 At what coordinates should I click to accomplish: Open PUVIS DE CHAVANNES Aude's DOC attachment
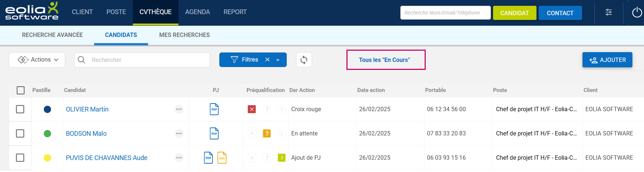222,158
